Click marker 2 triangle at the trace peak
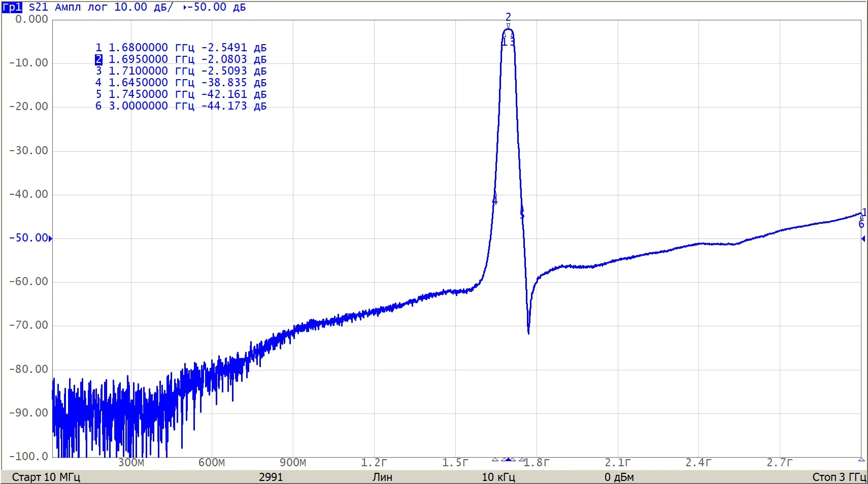The height and width of the screenshot is (484, 868). pos(508,26)
